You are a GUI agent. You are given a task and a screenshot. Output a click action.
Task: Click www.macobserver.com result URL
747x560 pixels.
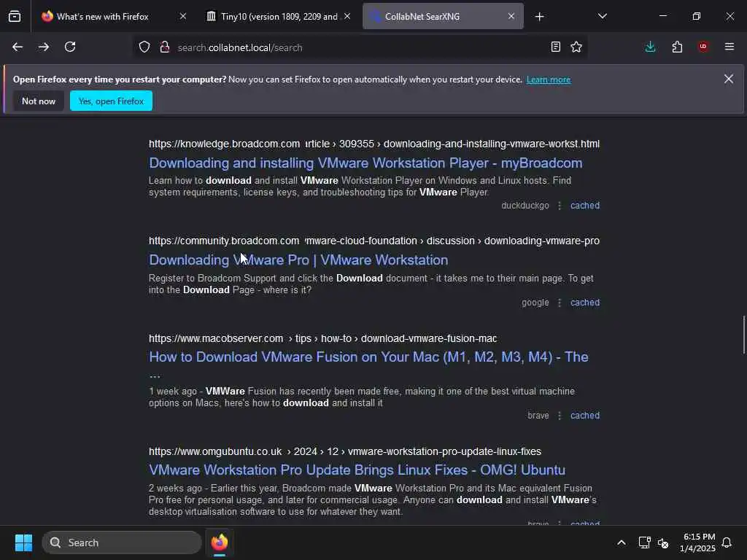point(322,338)
